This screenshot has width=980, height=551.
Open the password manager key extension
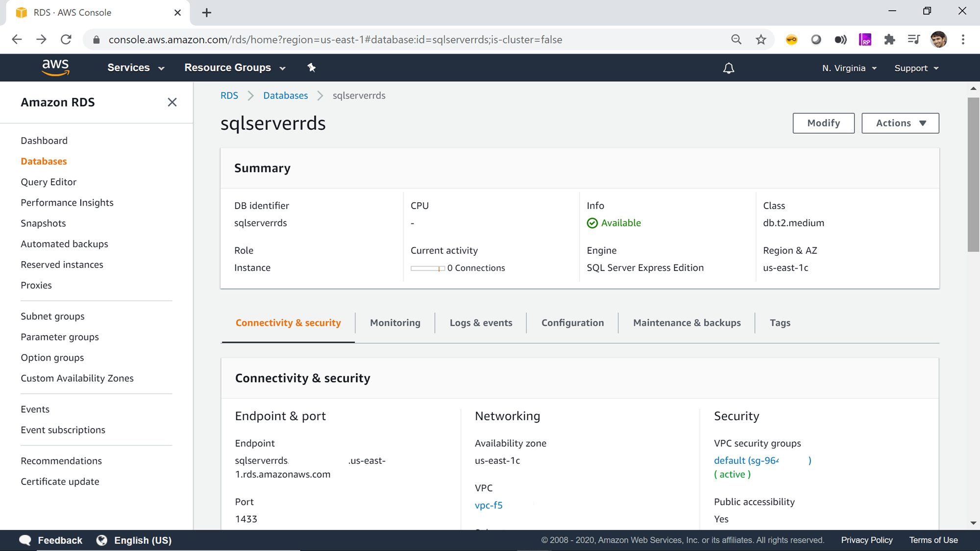(791, 40)
